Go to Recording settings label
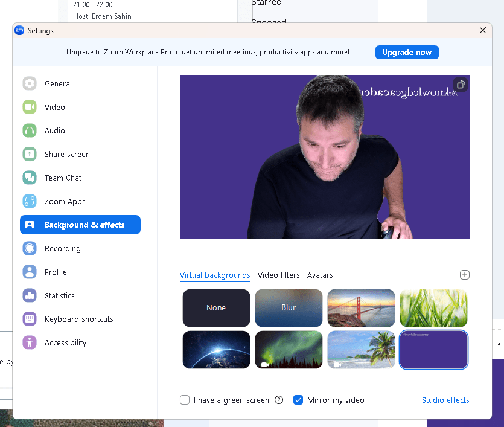The image size is (504, 427). pyautogui.click(x=63, y=249)
